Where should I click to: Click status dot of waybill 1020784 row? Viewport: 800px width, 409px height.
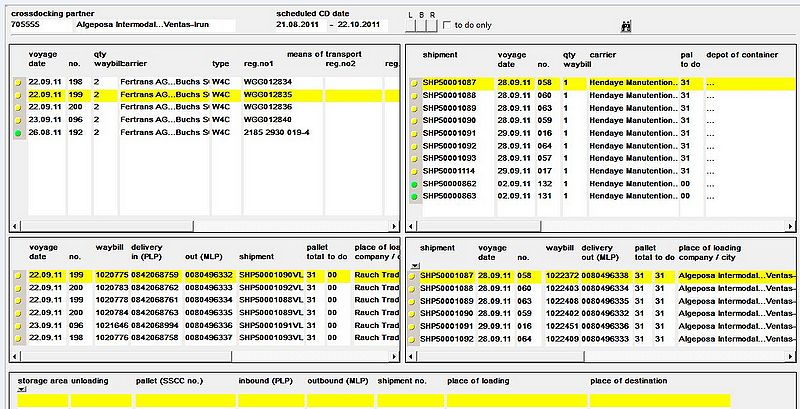click(x=18, y=313)
